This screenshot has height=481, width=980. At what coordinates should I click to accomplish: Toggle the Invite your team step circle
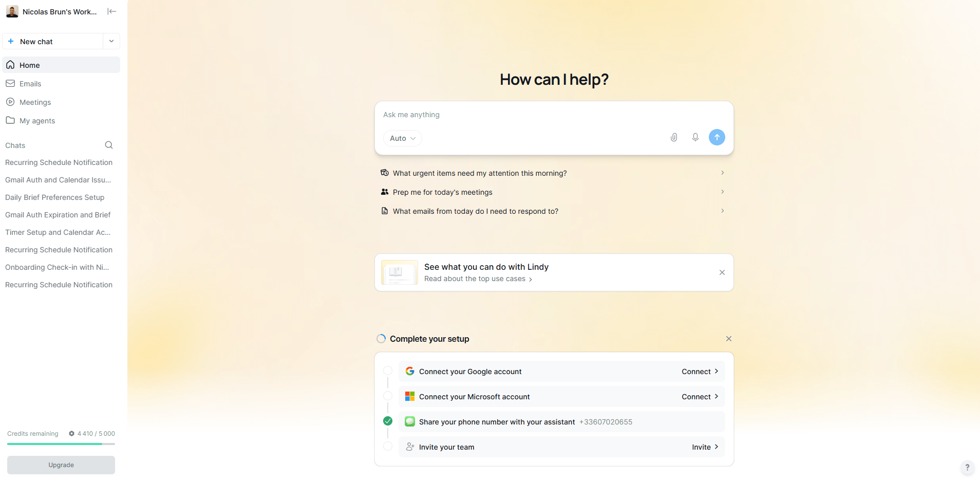coord(388,446)
